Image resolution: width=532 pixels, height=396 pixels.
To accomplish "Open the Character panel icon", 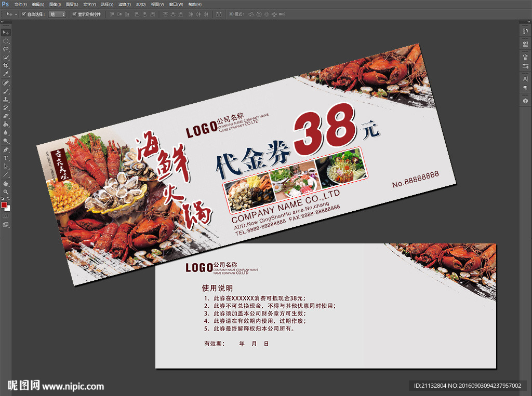I will (x=525, y=79).
